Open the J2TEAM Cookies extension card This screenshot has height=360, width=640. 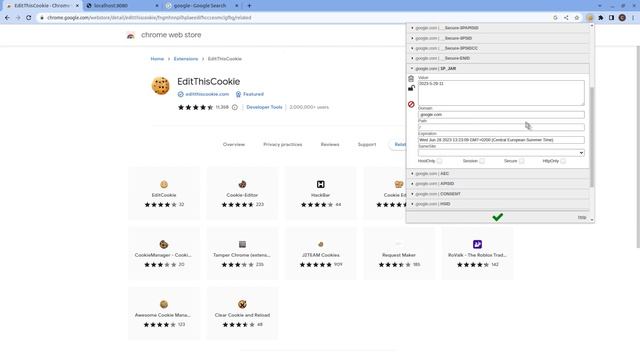click(x=320, y=253)
